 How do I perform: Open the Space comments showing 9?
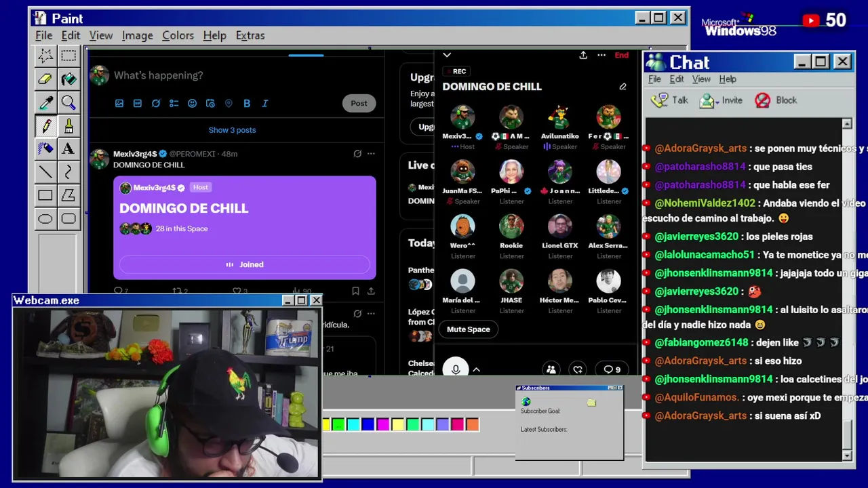[612, 369]
